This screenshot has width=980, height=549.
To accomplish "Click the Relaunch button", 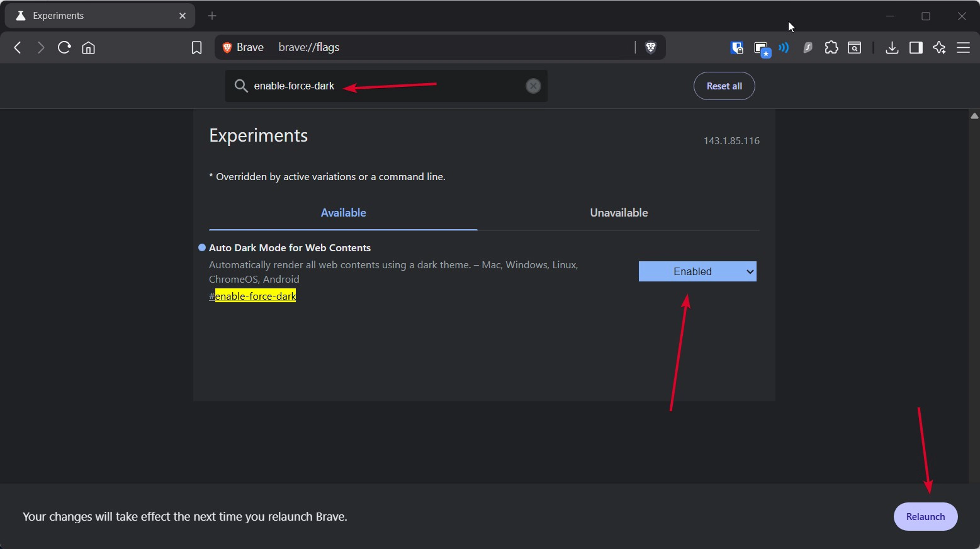I will [925, 516].
